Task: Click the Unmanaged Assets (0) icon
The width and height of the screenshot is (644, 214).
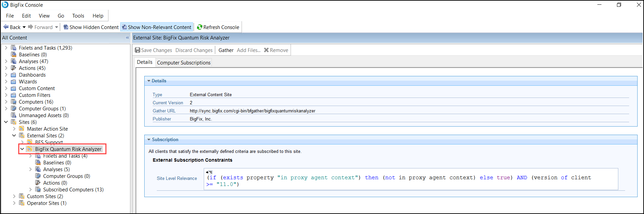Action: [14, 115]
